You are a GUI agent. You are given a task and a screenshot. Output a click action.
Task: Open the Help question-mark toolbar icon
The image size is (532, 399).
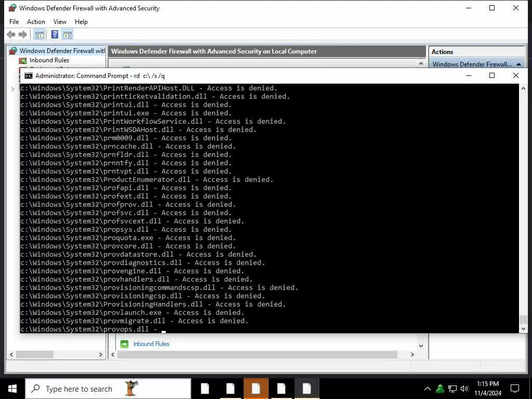pos(55,34)
